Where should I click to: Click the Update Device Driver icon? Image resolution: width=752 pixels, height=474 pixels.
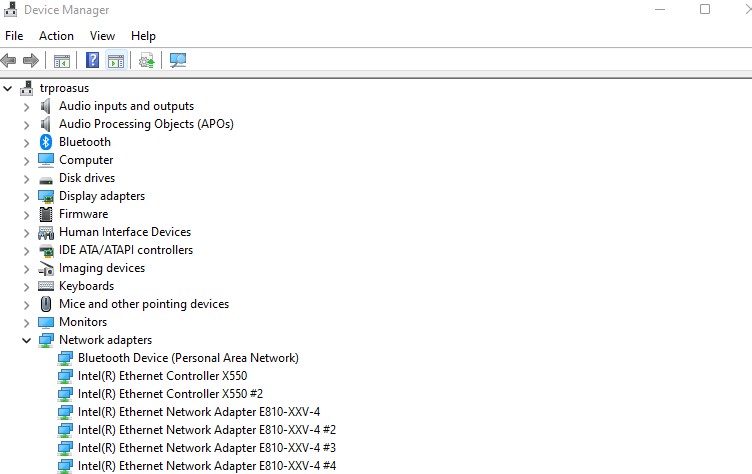click(147, 61)
